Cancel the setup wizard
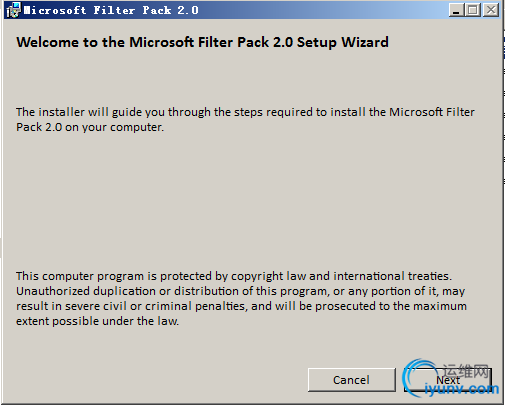 pos(352,380)
